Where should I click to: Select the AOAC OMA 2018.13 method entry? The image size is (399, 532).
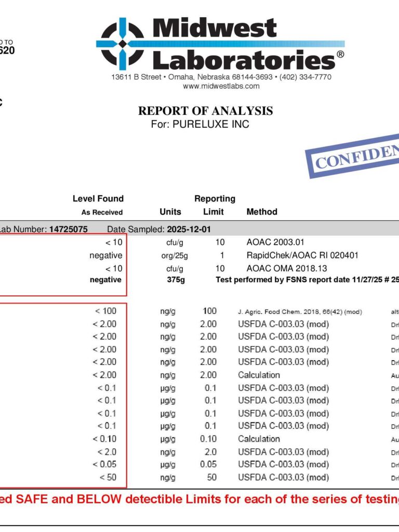pyautogui.click(x=287, y=269)
